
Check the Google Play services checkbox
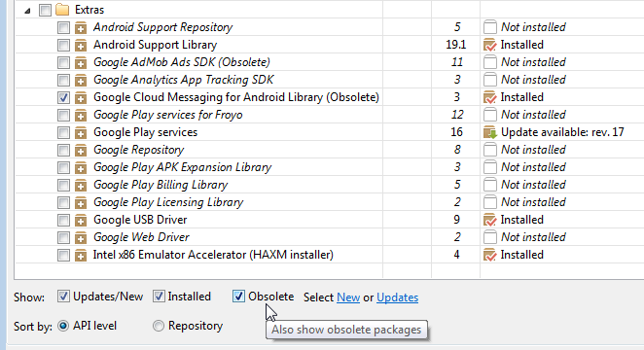pyautogui.click(x=63, y=132)
